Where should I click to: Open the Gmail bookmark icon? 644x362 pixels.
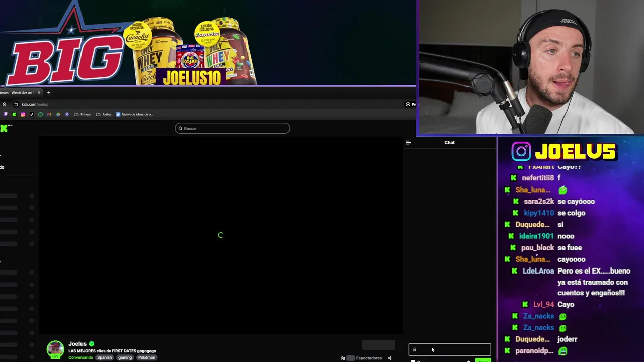coord(49,114)
